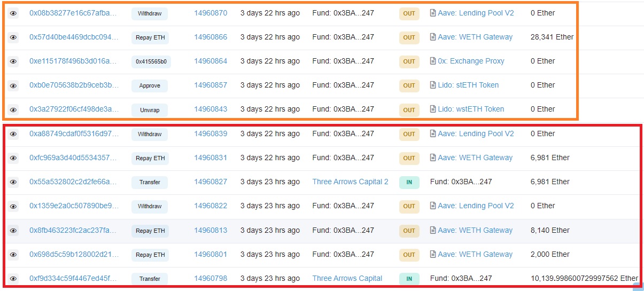Screen dimensions: 644x291
Task: Open transaction hash 0x57d40be4469dcbc094
Action: pyautogui.click(x=74, y=37)
